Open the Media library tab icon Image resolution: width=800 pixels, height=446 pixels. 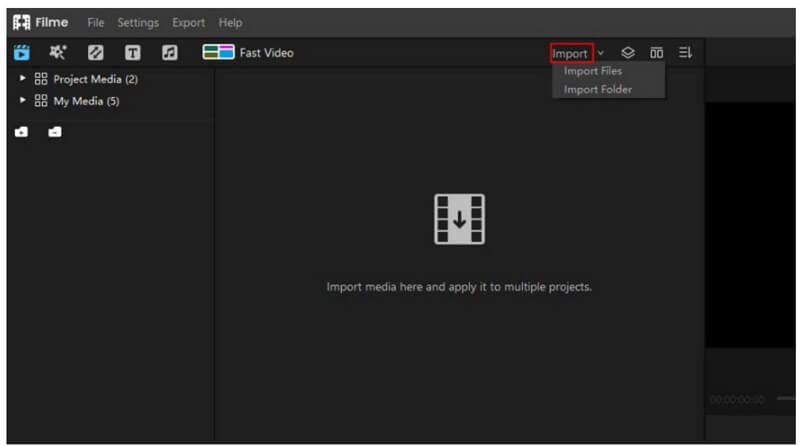(22, 53)
